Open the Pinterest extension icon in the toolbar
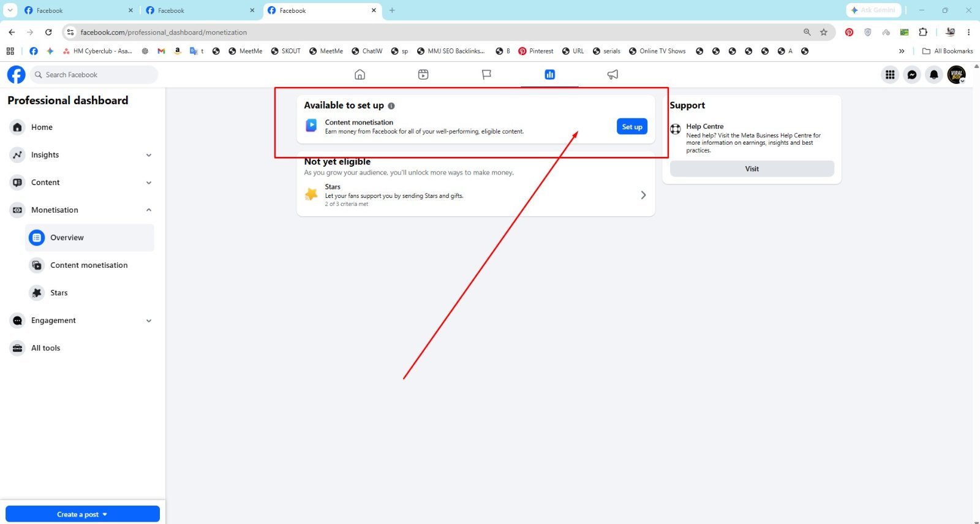Screen dimensions: 980x524 [x=849, y=32]
